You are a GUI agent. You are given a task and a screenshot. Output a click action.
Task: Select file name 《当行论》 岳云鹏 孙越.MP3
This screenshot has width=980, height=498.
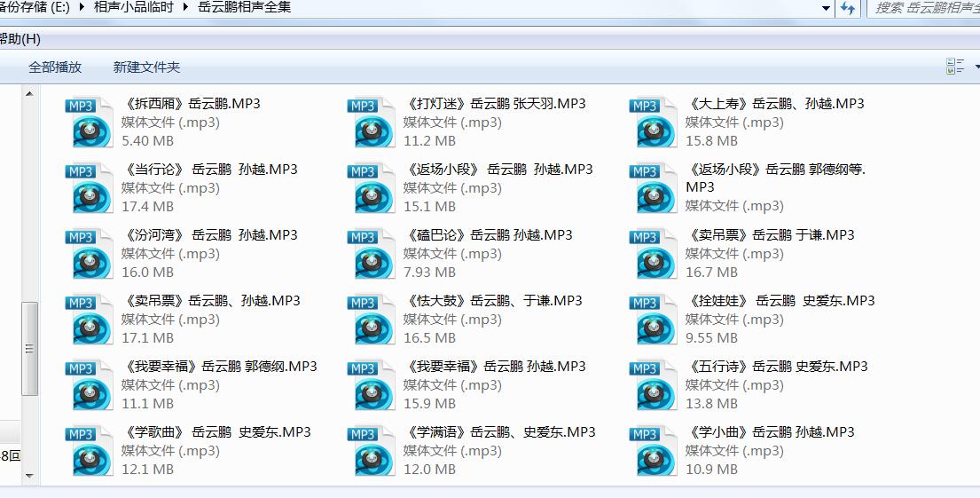210,170
